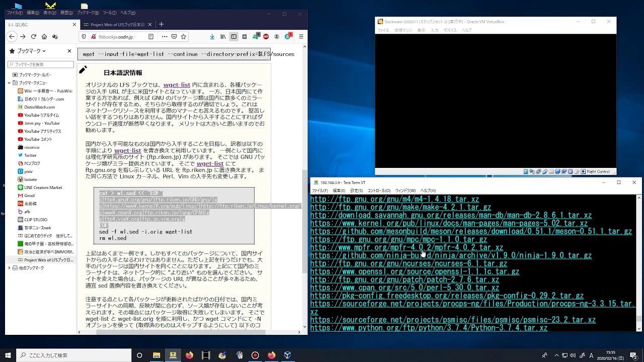Click VirtualBox shared folders status icon
644x362 pixels.
pyautogui.click(x=551, y=171)
